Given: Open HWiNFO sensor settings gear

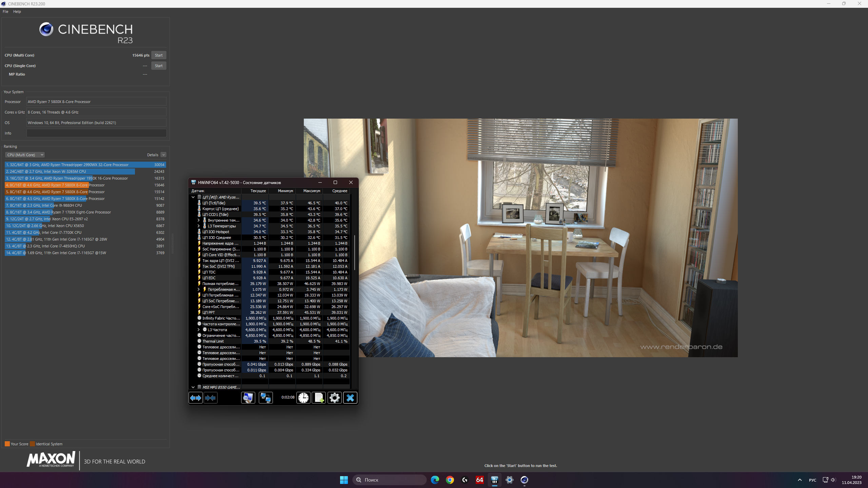Looking at the screenshot, I should pyautogui.click(x=334, y=398).
